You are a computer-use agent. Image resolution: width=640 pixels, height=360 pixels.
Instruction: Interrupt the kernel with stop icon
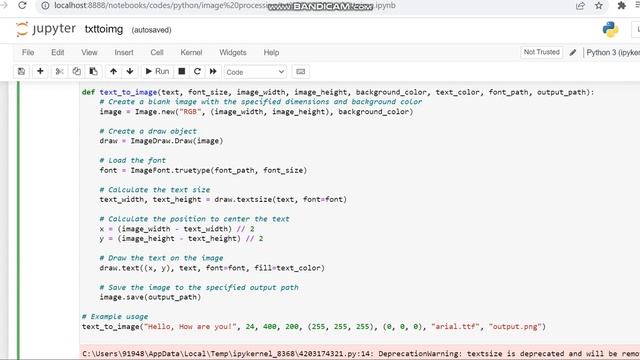pyautogui.click(x=182, y=71)
